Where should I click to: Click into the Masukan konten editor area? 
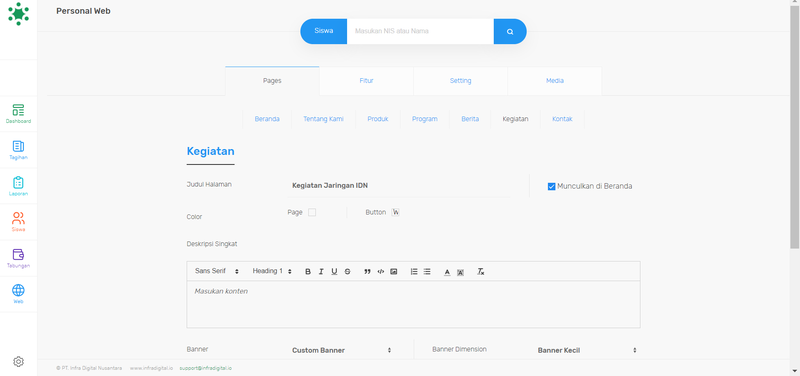click(413, 304)
